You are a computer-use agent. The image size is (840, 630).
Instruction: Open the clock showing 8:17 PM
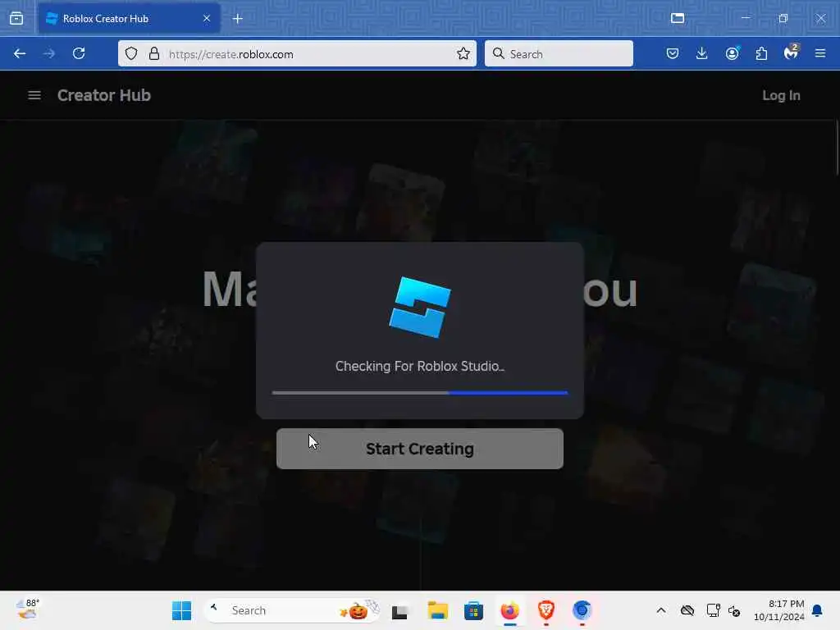coord(779,610)
